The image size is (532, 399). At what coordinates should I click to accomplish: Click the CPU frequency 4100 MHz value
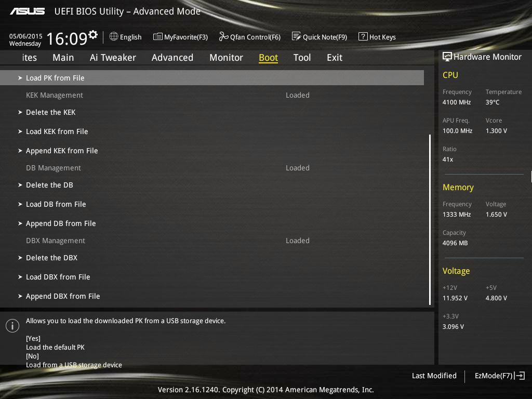coord(456,102)
